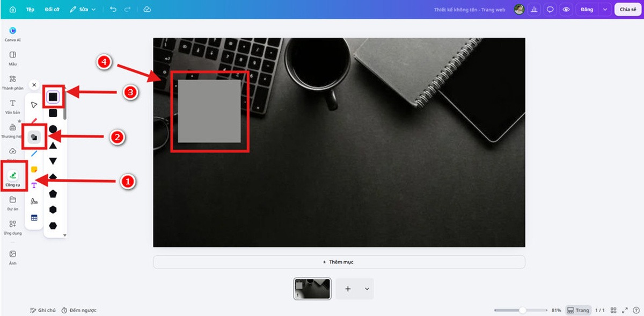Expand the arrow next to Đăng
644x316 pixels.
click(x=605, y=9)
